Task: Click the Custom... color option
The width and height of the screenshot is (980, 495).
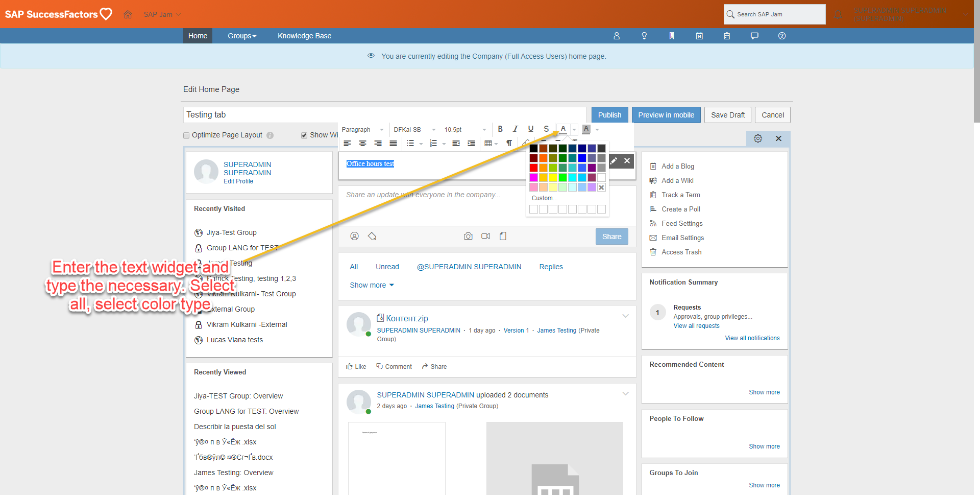Action: click(x=545, y=198)
